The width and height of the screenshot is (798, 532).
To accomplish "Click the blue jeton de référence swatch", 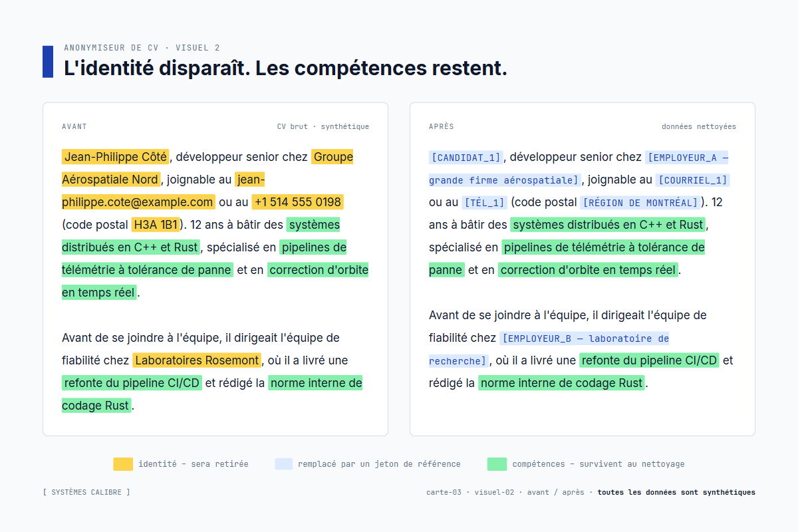I will (x=284, y=464).
